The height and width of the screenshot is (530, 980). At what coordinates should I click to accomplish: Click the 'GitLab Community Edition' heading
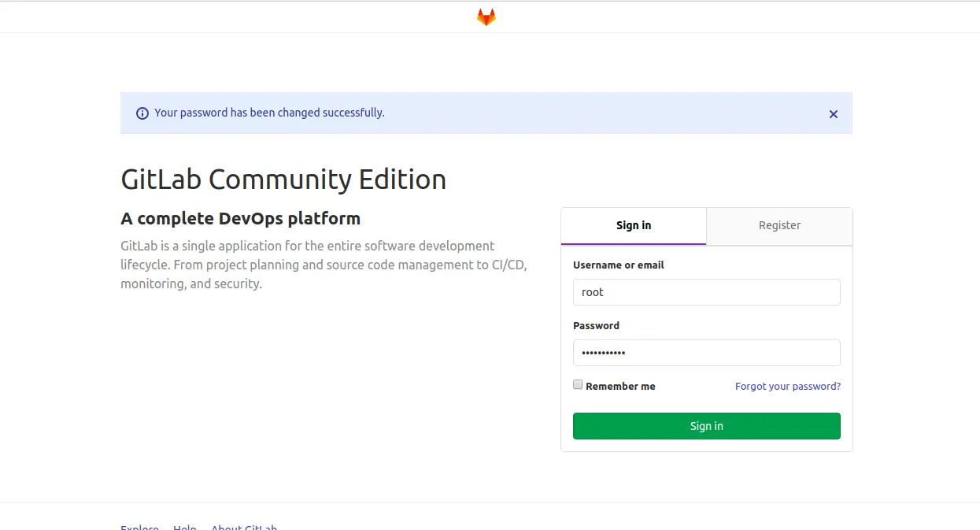click(283, 180)
